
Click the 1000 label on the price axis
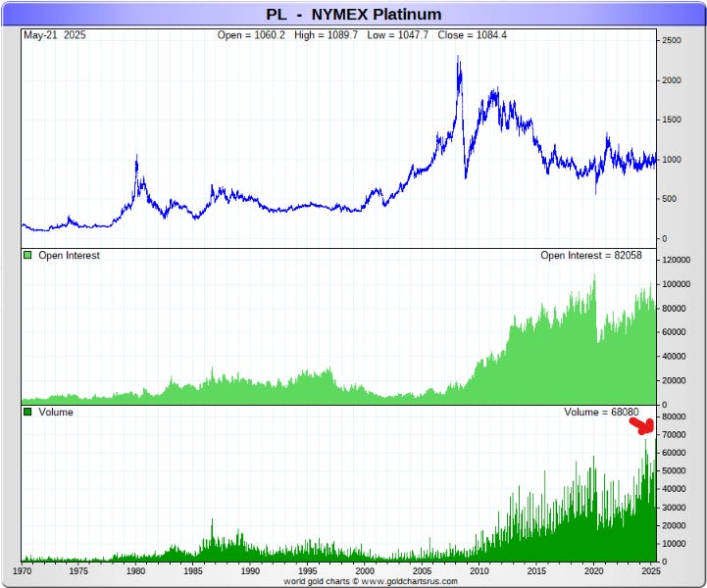672,160
